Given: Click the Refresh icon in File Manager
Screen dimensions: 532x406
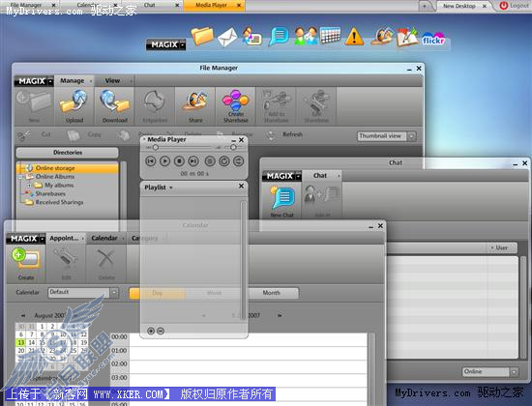Looking at the screenshot, I should pos(271,135).
